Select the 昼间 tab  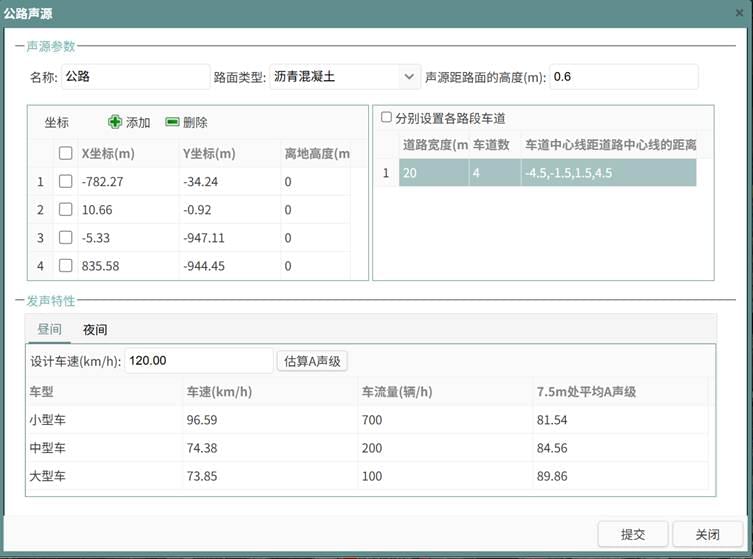tap(49, 329)
